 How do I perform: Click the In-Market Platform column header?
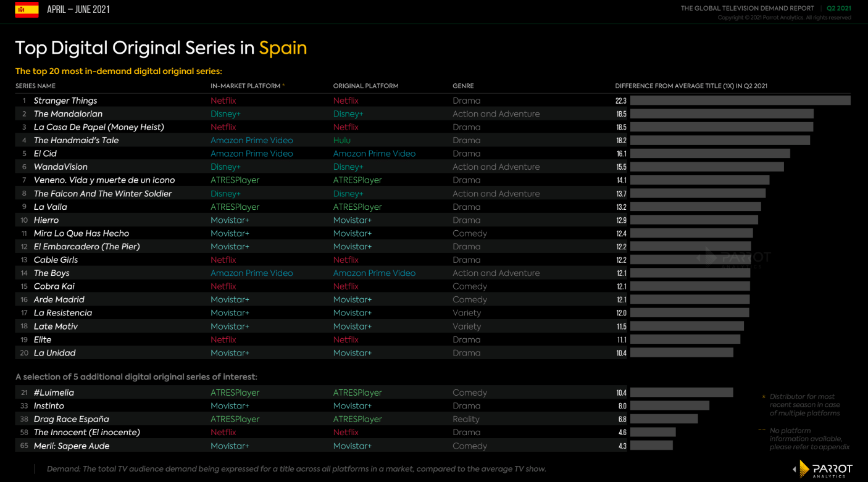click(x=245, y=86)
